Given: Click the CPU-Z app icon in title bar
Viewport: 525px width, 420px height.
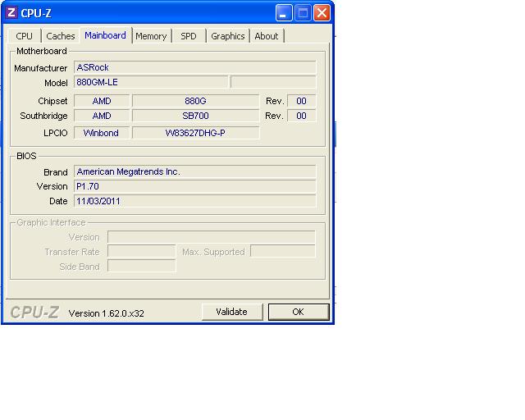Looking at the screenshot, I should (11, 13).
